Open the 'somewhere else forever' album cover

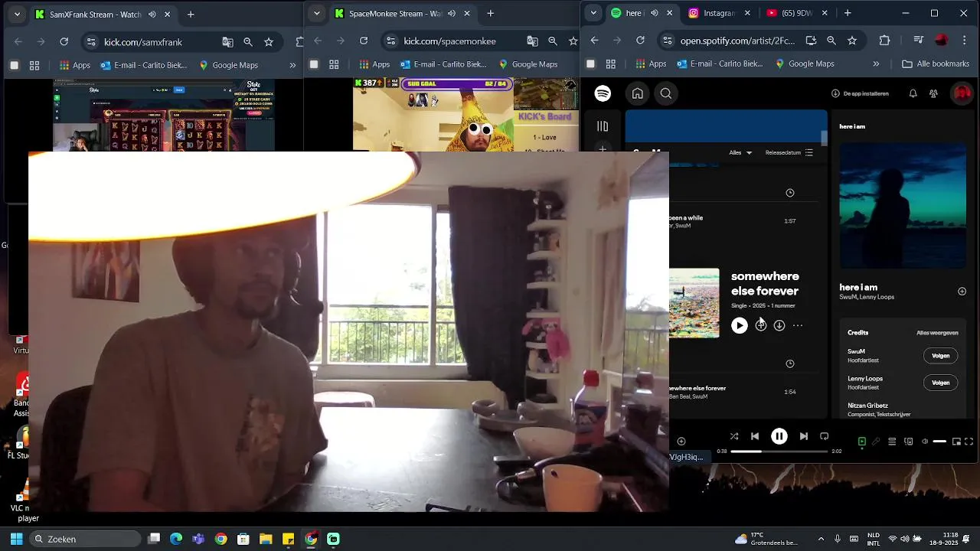pyautogui.click(x=694, y=302)
